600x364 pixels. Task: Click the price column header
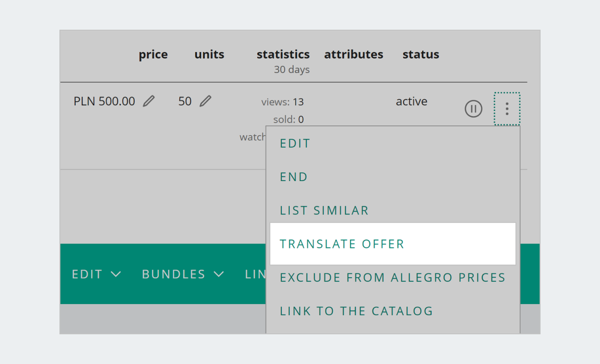pos(153,54)
